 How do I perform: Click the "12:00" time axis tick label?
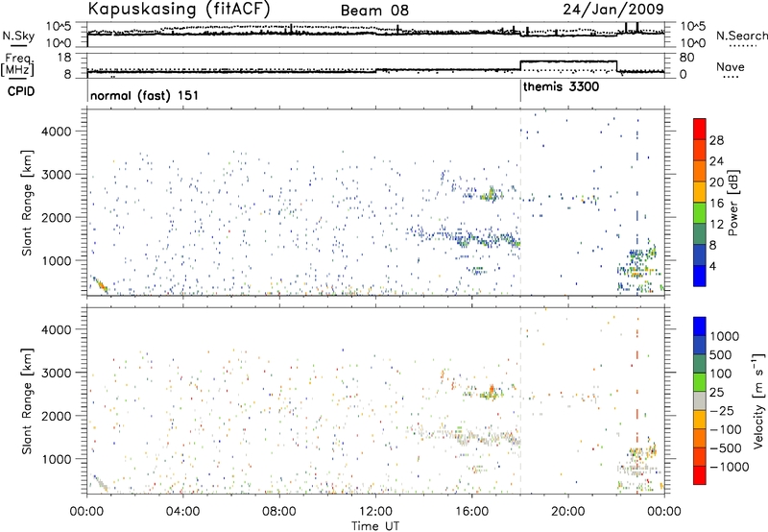(x=375, y=512)
